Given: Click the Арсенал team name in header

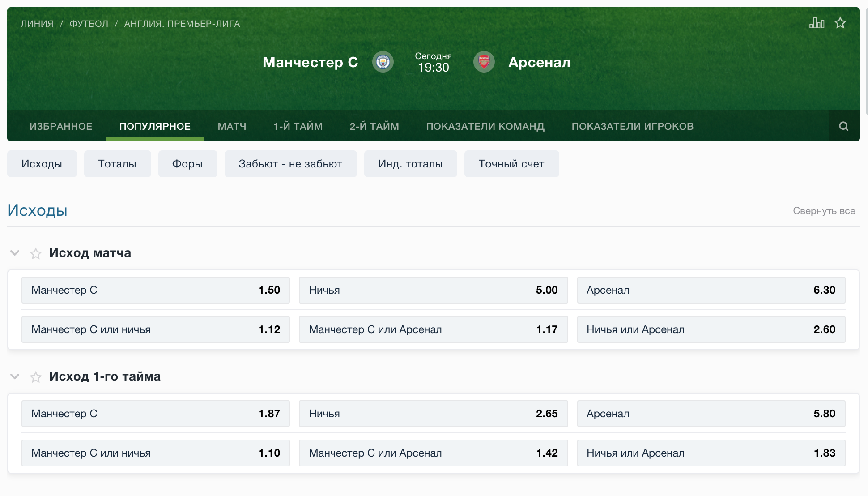Looking at the screenshot, I should 539,62.
